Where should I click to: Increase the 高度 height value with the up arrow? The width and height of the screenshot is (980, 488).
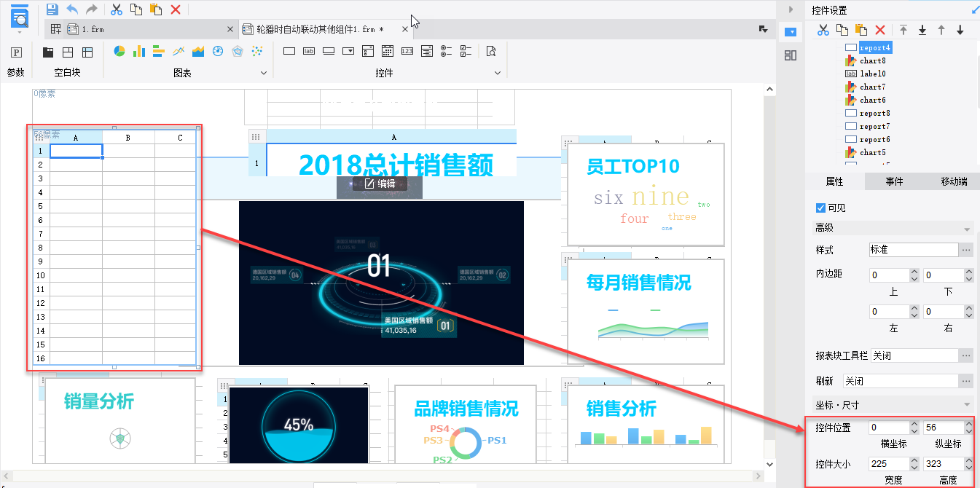(968, 460)
